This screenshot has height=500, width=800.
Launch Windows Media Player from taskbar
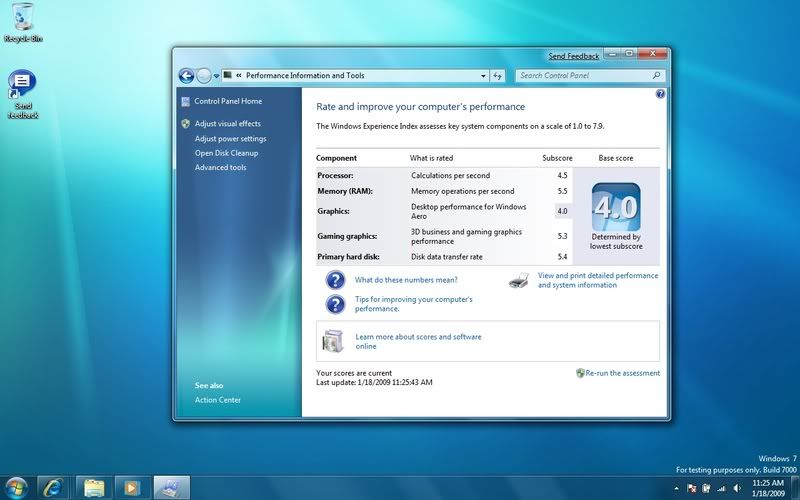click(130, 487)
